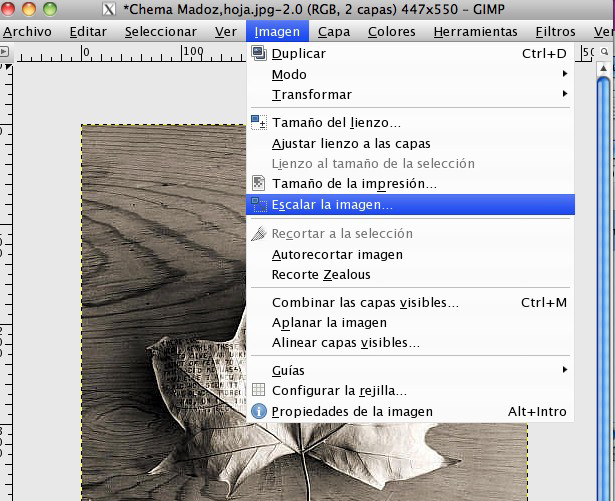Open the Archivo menu
Viewport: 615px width, 501px height.
point(27,31)
